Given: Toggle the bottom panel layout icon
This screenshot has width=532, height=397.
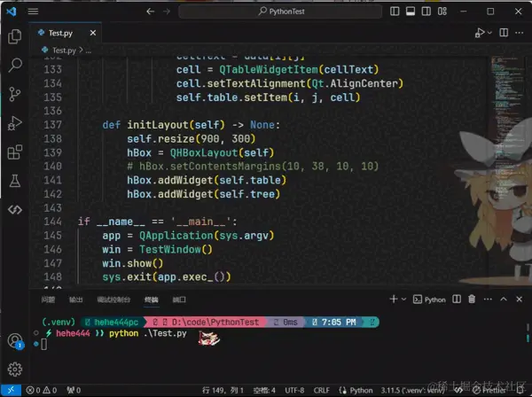Looking at the screenshot, I should (411, 12).
